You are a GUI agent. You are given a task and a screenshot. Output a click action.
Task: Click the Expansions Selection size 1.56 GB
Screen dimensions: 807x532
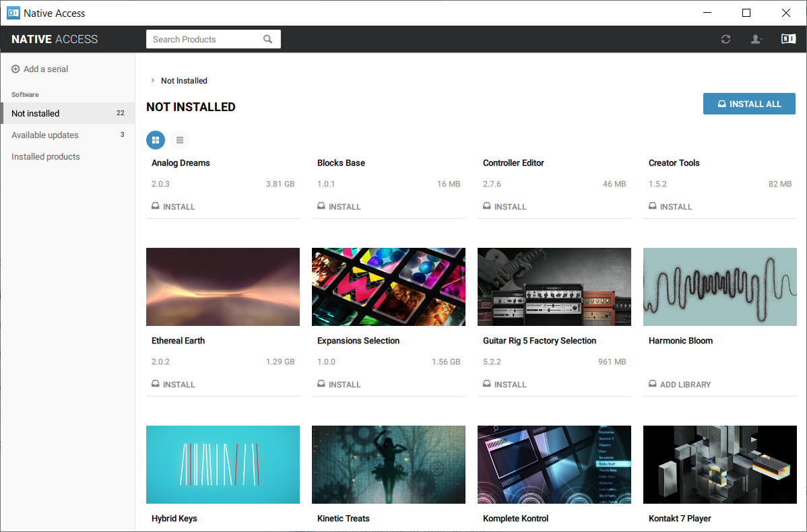446,362
